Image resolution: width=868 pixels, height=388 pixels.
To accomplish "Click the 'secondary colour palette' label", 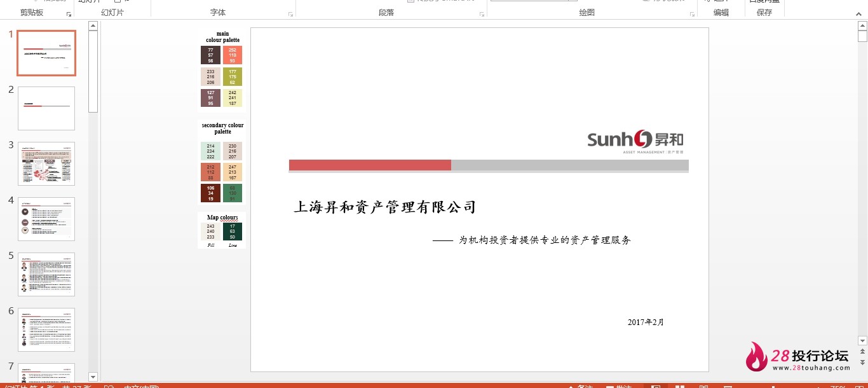I will pos(222,128).
